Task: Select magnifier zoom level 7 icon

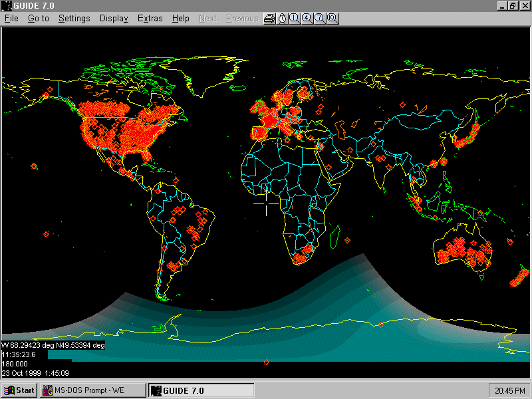Action: (319, 19)
